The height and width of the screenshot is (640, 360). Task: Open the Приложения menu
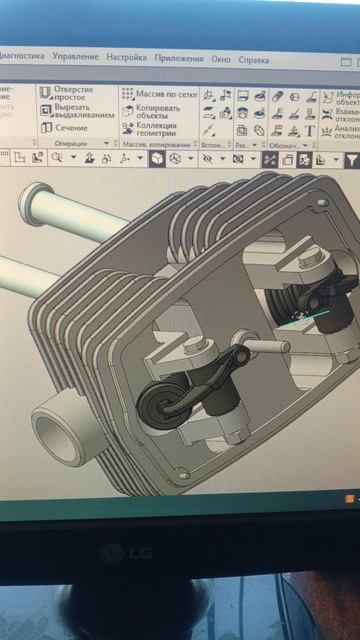pos(179,58)
